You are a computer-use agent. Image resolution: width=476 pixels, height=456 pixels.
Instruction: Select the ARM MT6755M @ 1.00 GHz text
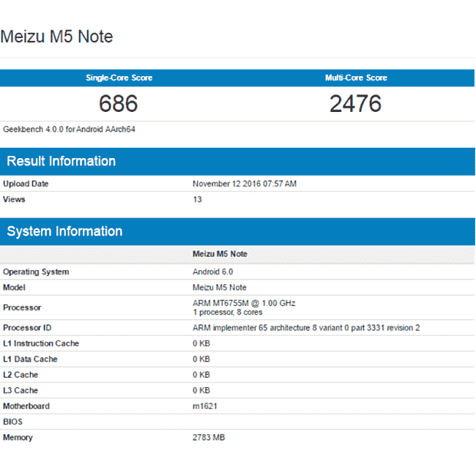[x=244, y=303]
